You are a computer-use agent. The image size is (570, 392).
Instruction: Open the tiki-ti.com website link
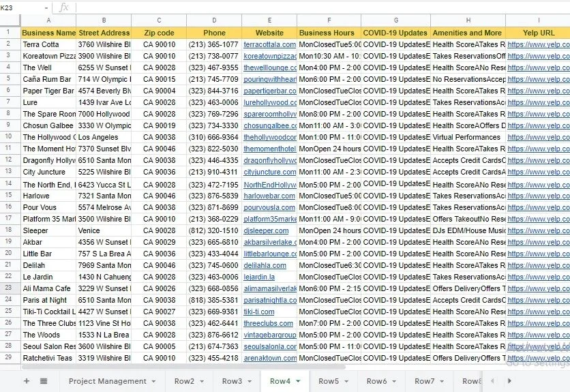pos(259,312)
